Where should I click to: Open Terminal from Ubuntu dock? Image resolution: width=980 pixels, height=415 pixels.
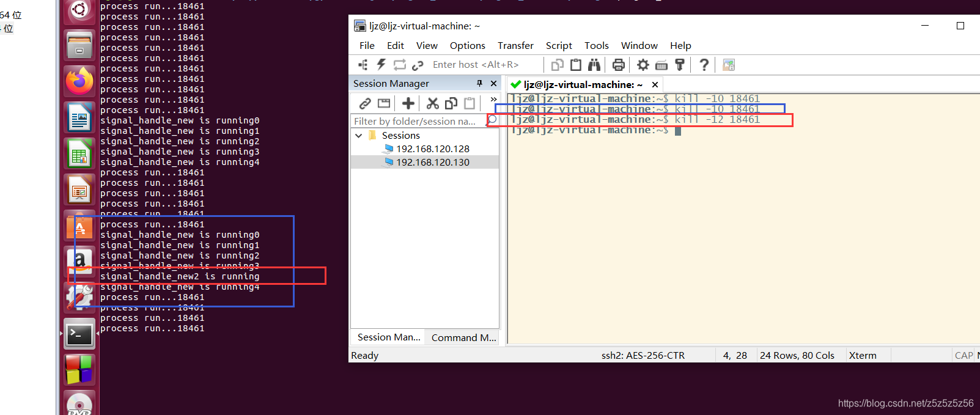79,334
